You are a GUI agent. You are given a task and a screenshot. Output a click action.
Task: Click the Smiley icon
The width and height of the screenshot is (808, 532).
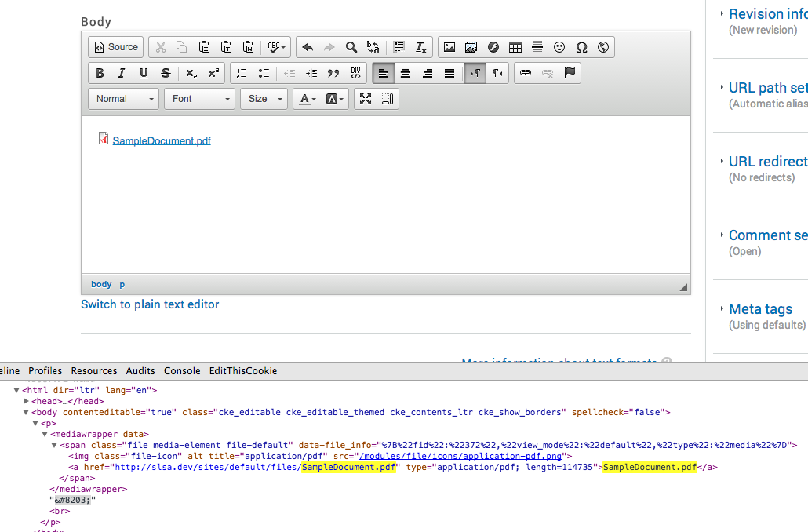[559, 47]
